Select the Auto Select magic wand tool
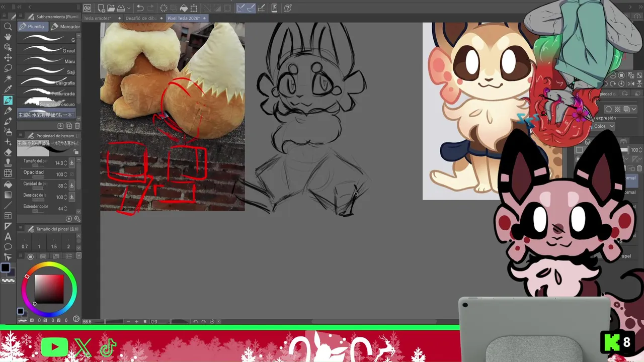The image size is (644, 362). click(8, 78)
